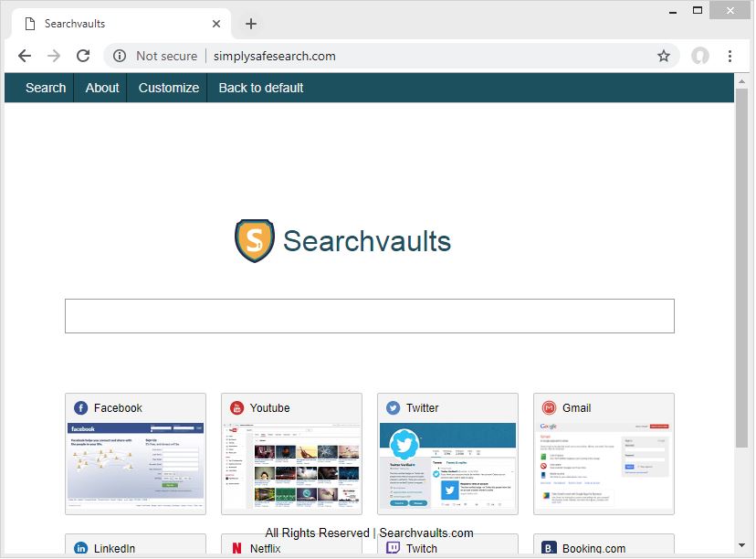Click the Facebook tile label

[x=118, y=408]
